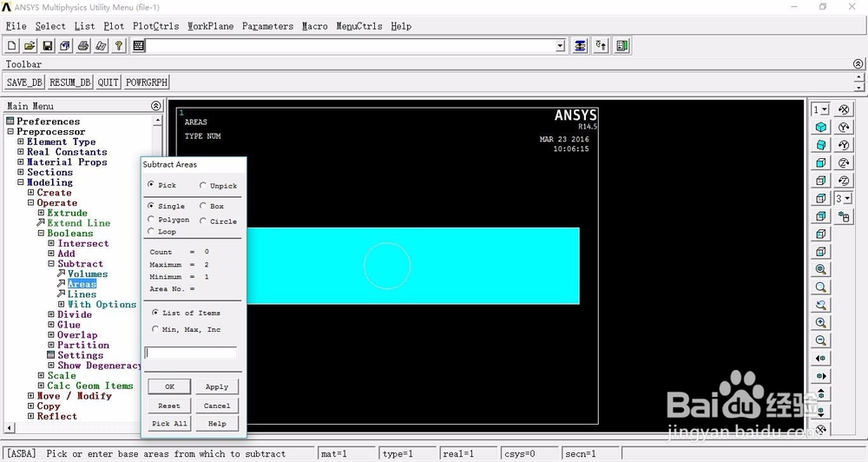Pick the circular area in the graphics window
The width and height of the screenshot is (868, 462).
point(387,266)
